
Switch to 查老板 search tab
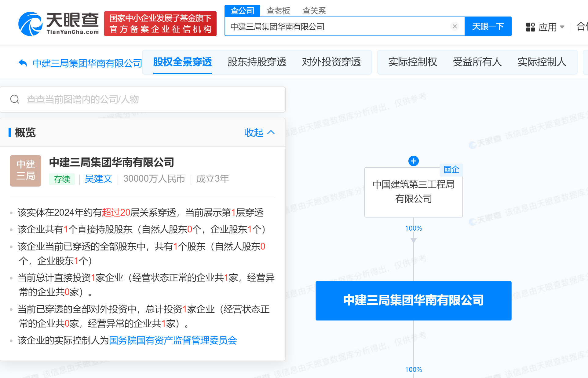pyautogui.click(x=278, y=11)
